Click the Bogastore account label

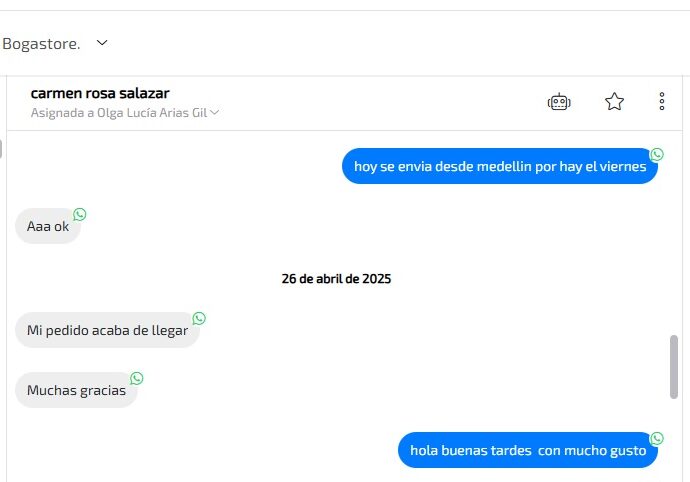pyautogui.click(x=41, y=44)
